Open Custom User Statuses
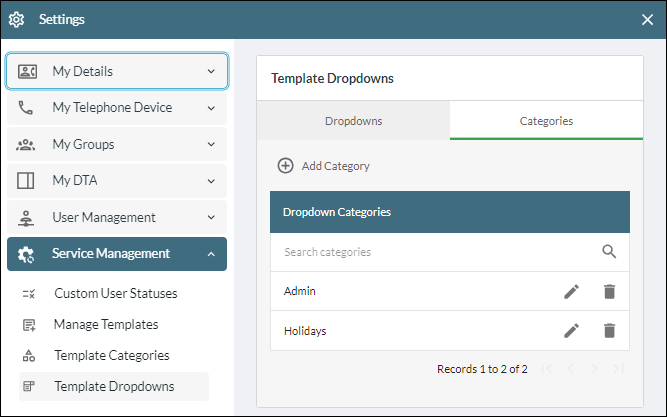The height and width of the screenshot is (417, 667). [115, 293]
